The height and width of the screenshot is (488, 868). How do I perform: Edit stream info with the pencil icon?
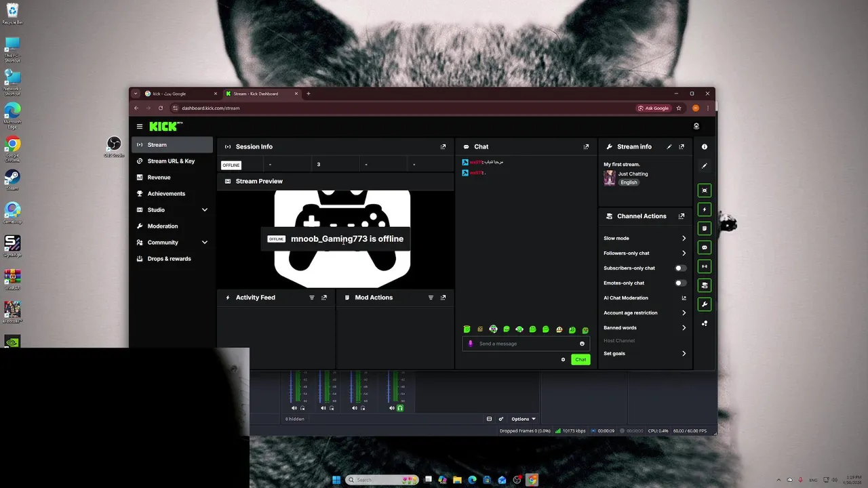pos(669,146)
